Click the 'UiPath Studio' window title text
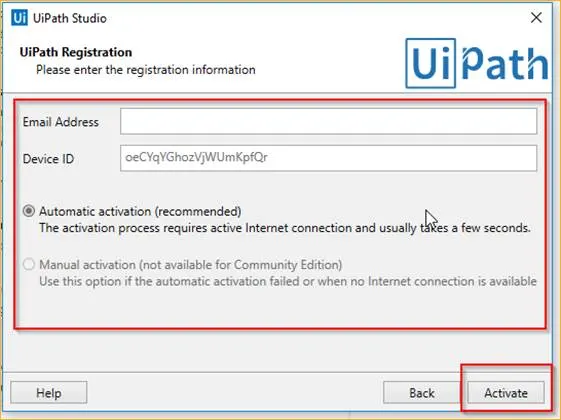This screenshot has width=561, height=420. pos(70,18)
